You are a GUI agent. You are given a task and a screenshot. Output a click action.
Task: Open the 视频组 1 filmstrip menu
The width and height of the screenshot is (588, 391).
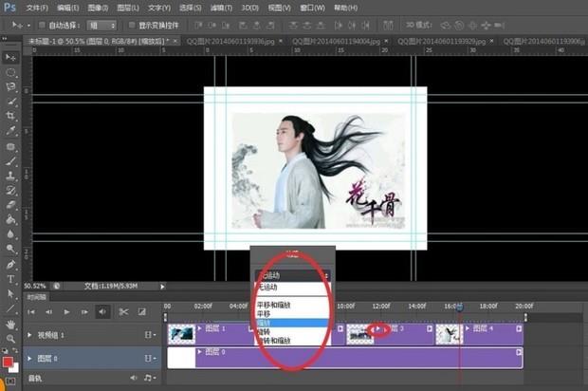point(150,335)
